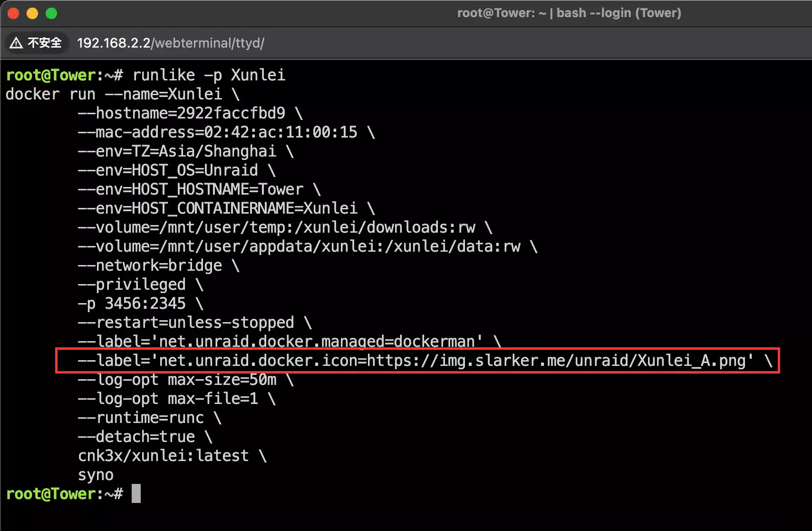Click the --mac-address line in output
Image resolution: width=812 pixels, height=531 pixels.
pyautogui.click(x=217, y=132)
